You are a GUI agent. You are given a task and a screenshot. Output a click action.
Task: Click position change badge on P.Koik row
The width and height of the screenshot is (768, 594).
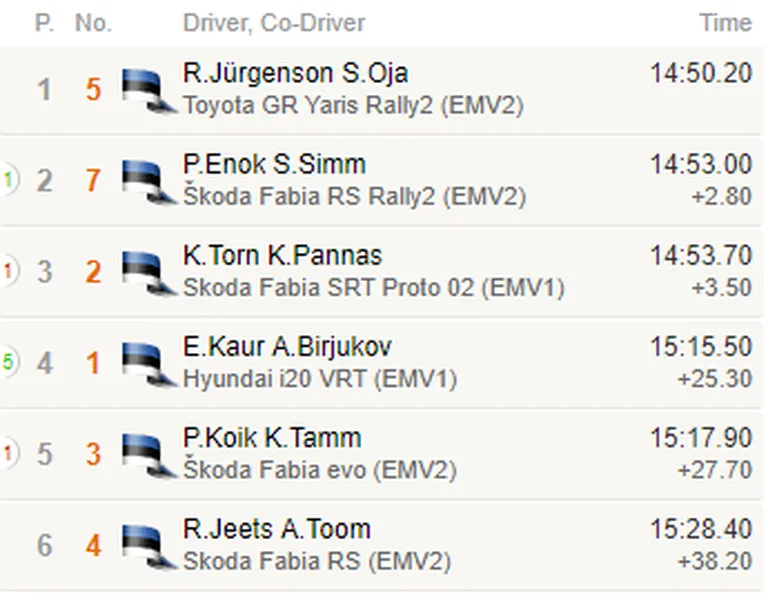coord(9,453)
